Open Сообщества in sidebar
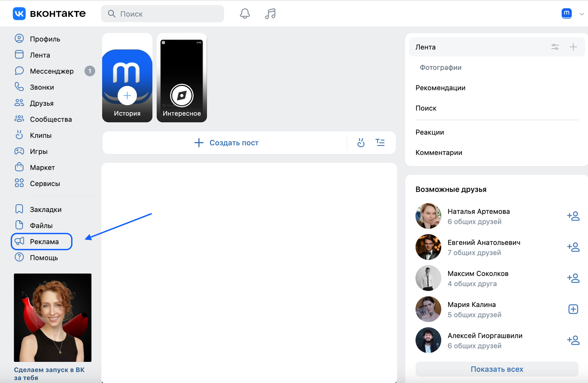Image resolution: width=588 pixels, height=383 pixels. click(x=51, y=119)
